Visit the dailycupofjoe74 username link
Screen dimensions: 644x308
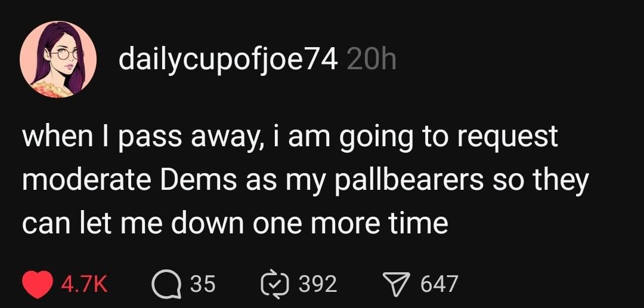[228, 59]
